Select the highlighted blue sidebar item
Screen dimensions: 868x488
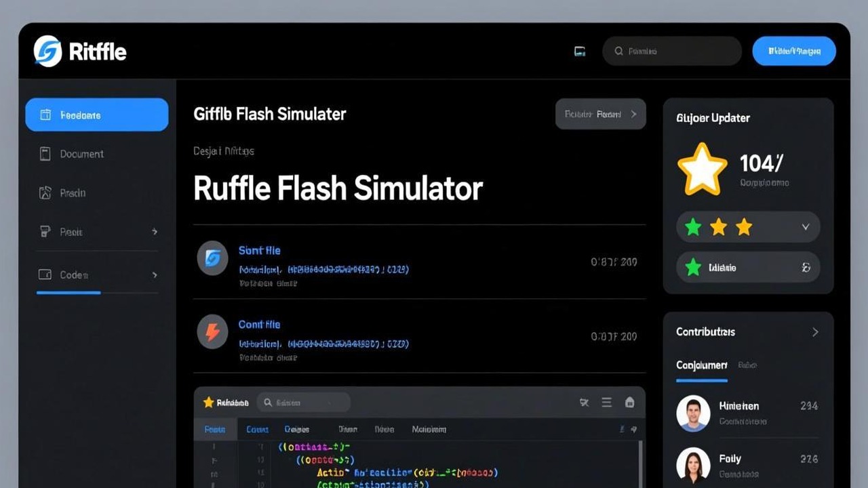click(x=97, y=115)
